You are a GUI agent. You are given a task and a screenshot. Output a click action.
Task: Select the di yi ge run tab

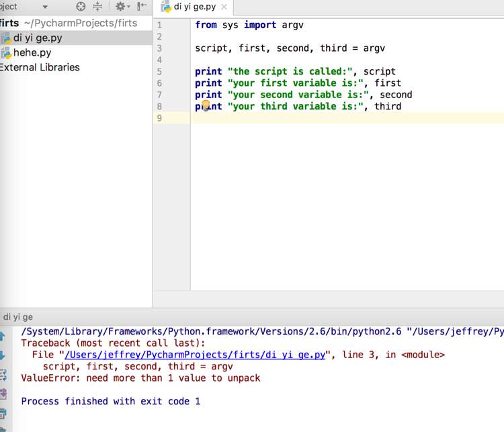pos(18,317)
